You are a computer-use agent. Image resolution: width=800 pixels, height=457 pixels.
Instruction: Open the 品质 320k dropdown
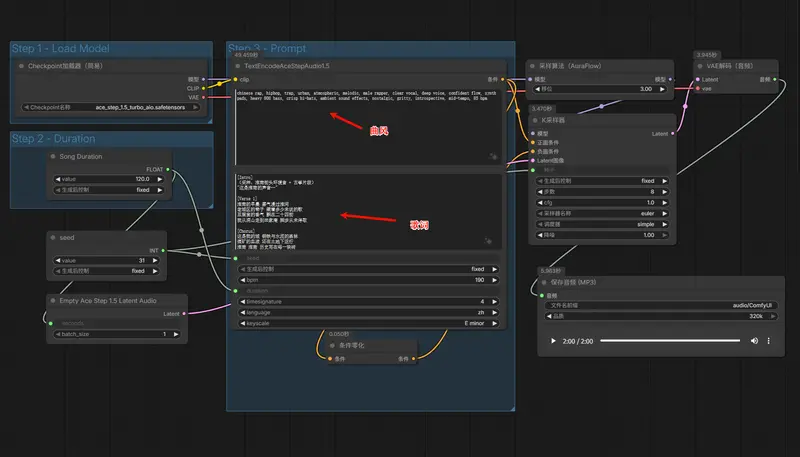point(661,316)
